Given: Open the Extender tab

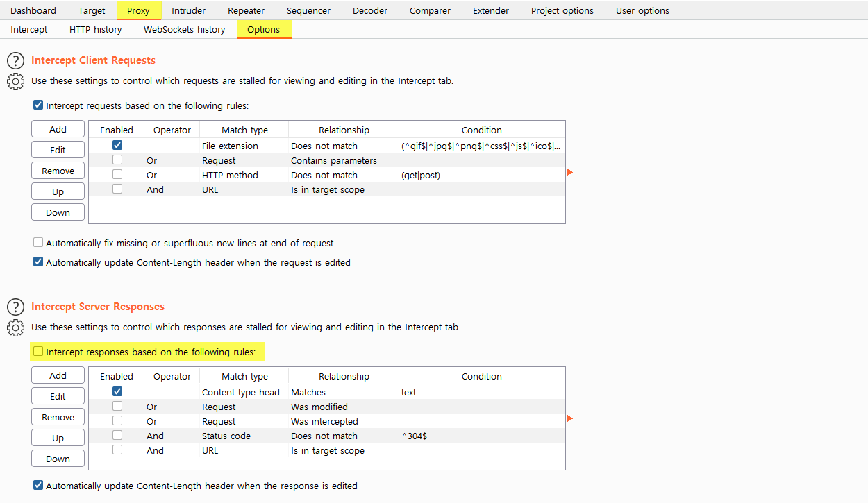Looking at the screenshot, I should pyautogui.click(x=491, y=10).
